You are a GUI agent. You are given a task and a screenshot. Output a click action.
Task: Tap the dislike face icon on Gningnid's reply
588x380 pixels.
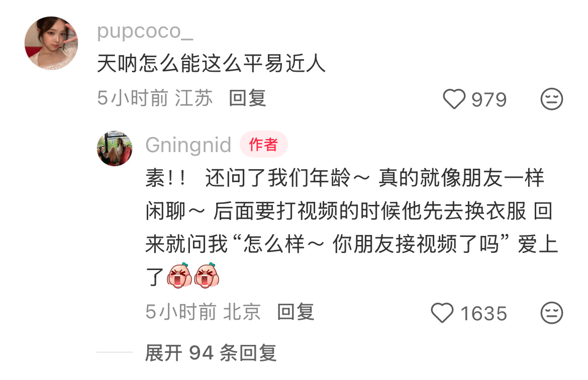(x=552, y=313)
